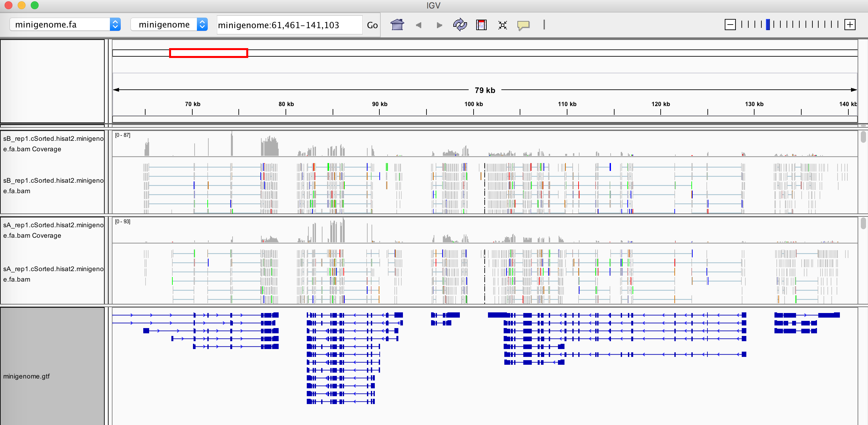Go forward to next locus
This screenshot has height=425, width=868.
tap(439, 25)
